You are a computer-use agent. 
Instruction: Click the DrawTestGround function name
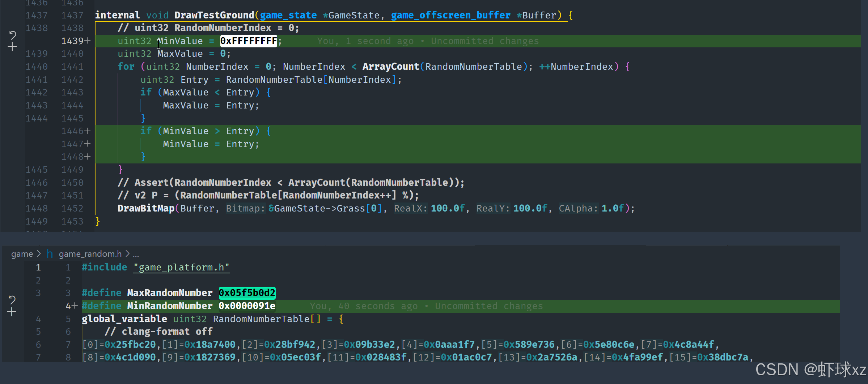pyautogui.click(x=214, y=15)
